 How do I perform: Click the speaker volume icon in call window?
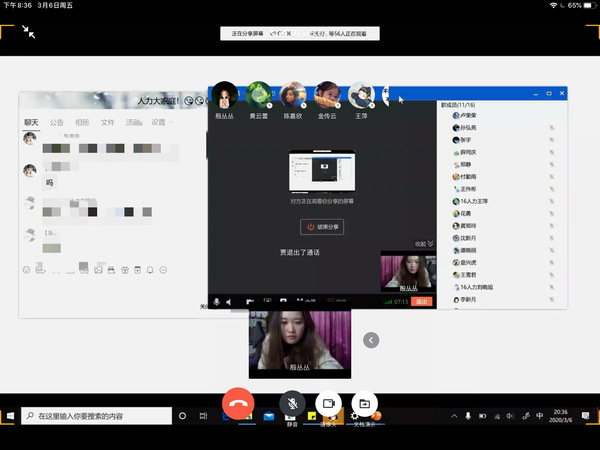pos(230,300)
